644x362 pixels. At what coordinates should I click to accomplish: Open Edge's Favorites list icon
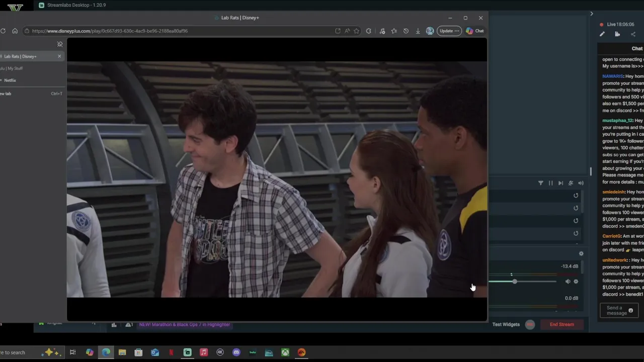pyautogui.click(x=394, y=31)
